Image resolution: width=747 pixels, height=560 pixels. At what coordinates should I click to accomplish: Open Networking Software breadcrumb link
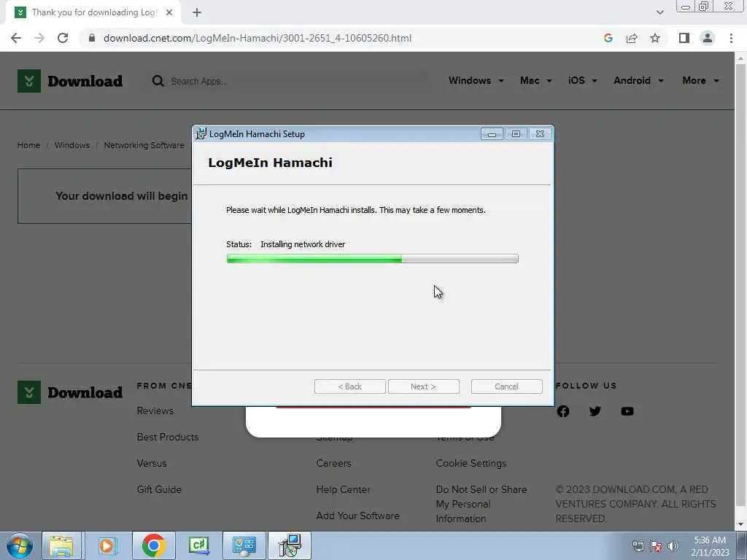pos(144,145)
